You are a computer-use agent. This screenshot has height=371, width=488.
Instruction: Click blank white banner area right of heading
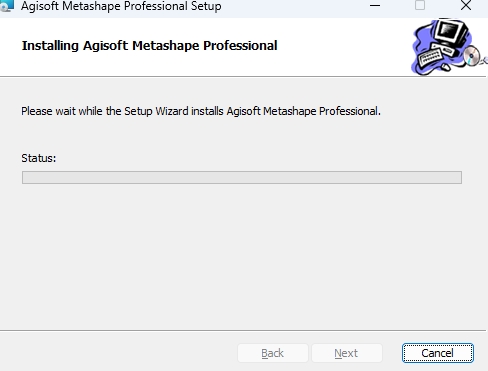point(343,46)
